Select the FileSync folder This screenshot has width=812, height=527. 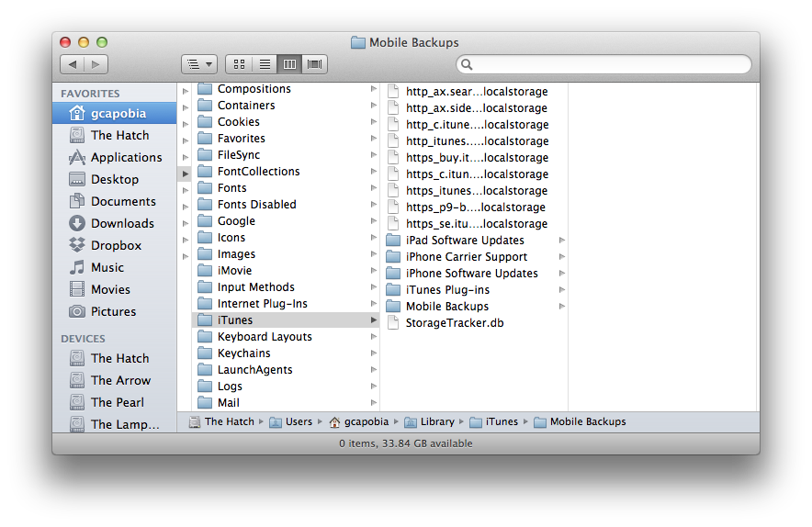[x=286, y=155]
